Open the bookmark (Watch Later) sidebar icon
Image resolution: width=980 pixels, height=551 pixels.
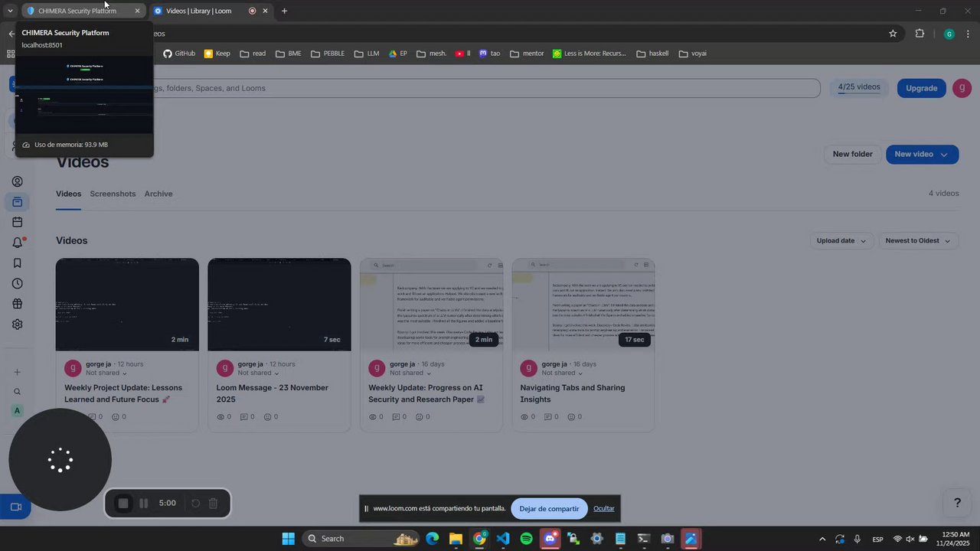point(17,262)
